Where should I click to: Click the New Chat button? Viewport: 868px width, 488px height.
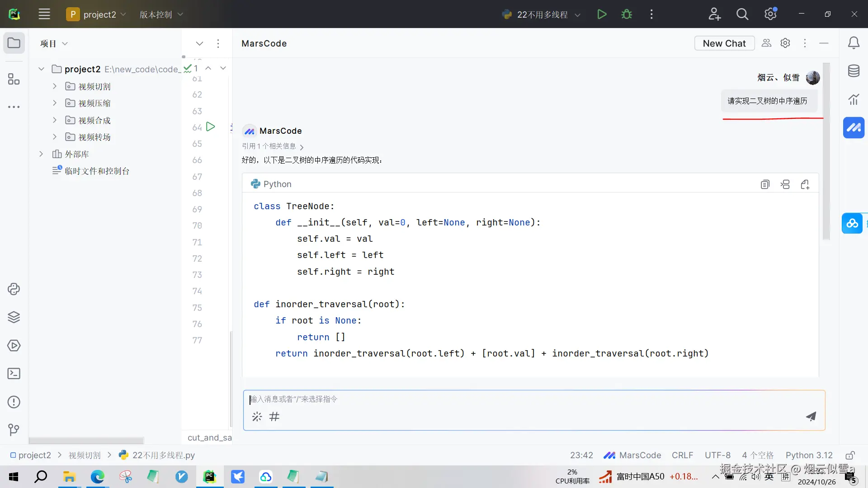pos(724,43)
